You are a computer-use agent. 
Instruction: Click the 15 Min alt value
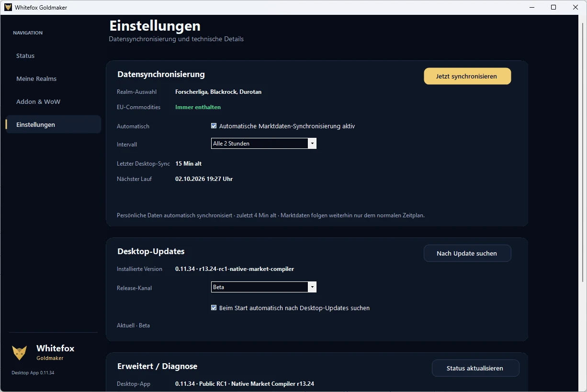[x=188, y=164]
